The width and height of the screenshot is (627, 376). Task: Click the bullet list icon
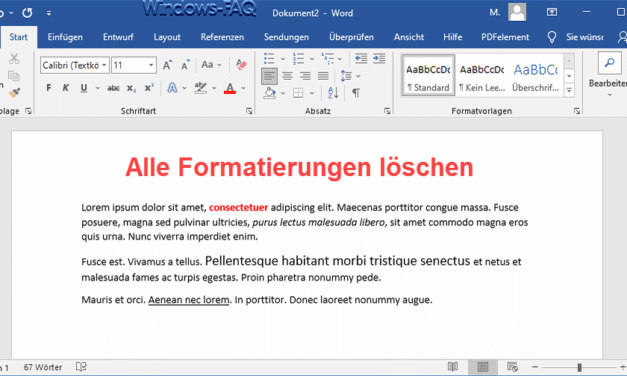269,58
